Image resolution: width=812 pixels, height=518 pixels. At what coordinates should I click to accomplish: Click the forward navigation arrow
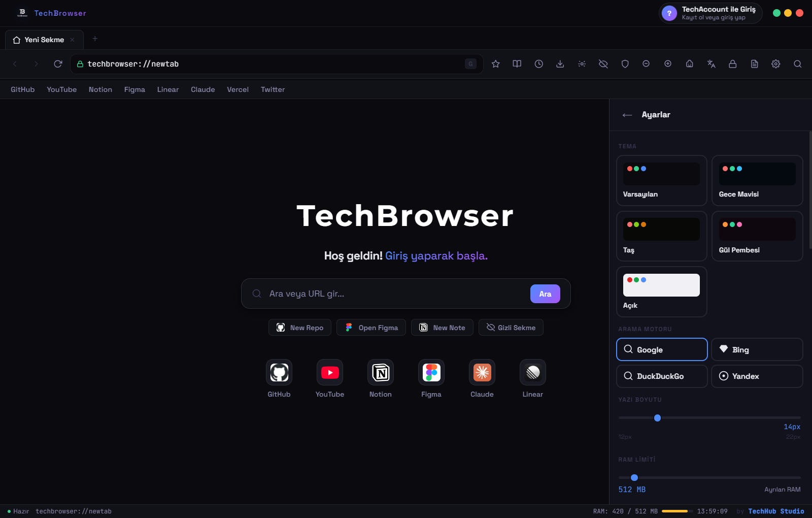36,64
